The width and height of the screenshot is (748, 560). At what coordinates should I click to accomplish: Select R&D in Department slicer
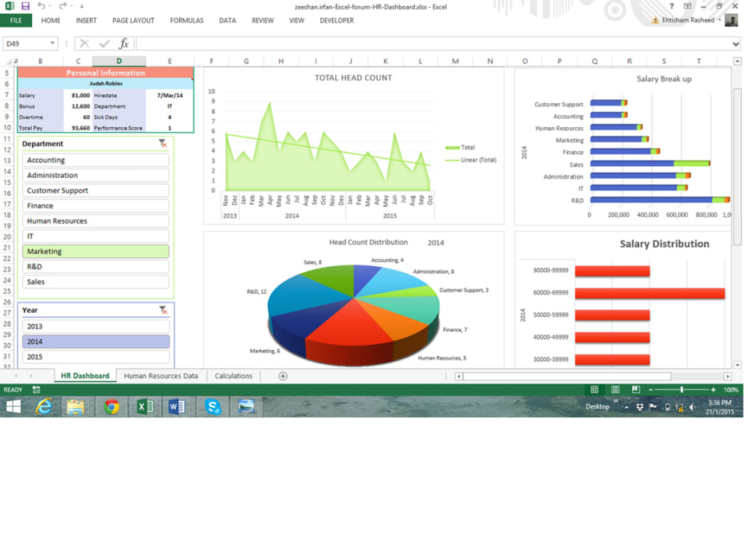[96, 267]
